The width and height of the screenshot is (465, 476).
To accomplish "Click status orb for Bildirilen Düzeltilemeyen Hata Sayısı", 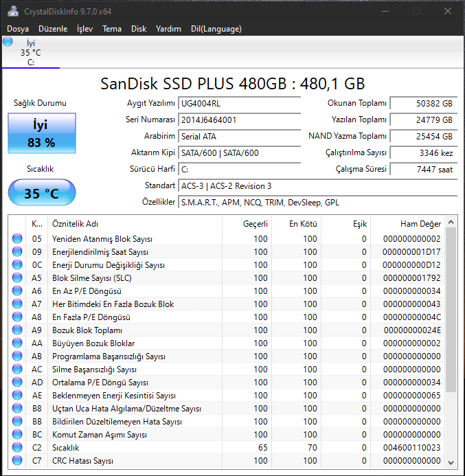I will pos(17,421).
